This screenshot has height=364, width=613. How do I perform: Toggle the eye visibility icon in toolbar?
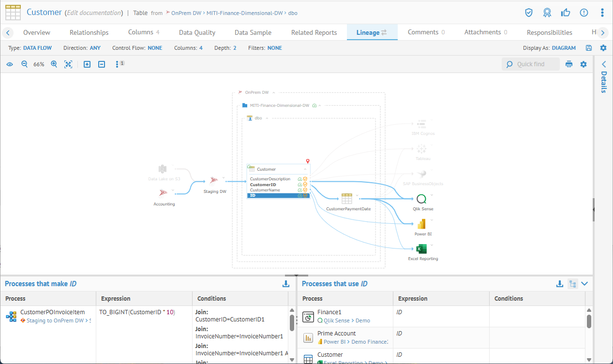[x=10, y=64]
